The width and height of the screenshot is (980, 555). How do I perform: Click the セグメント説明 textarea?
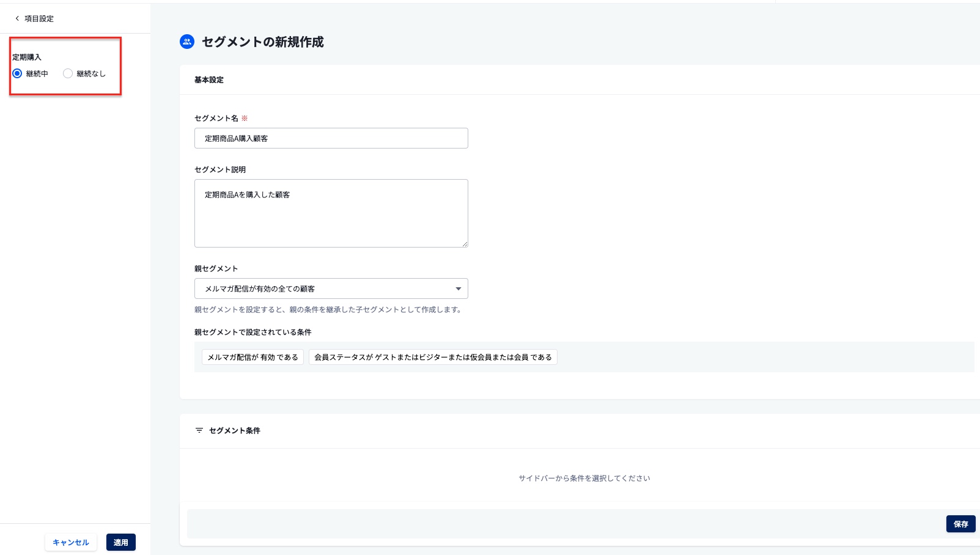tap(330, 213)
